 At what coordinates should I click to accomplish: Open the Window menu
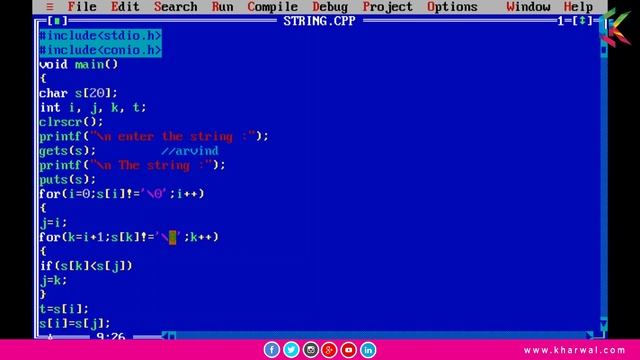[x=528, y=7]
